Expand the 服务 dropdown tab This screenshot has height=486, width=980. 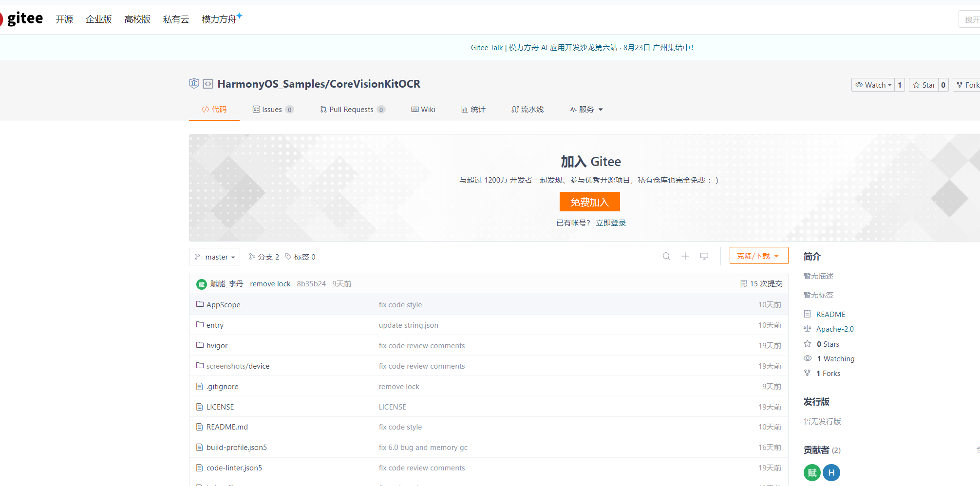click(x=586, y=109)
